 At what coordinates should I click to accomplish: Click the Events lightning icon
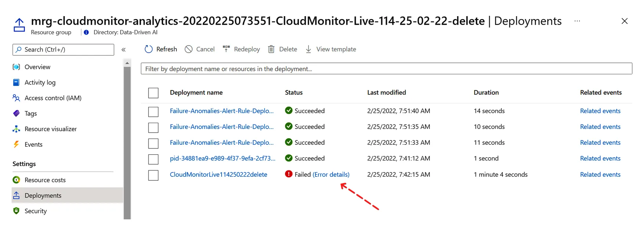click(16, 144)
